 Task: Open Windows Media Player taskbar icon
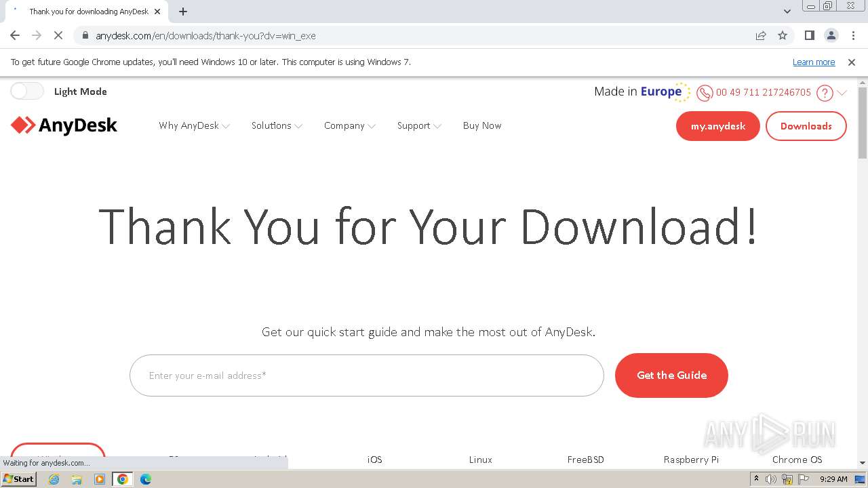100,479
